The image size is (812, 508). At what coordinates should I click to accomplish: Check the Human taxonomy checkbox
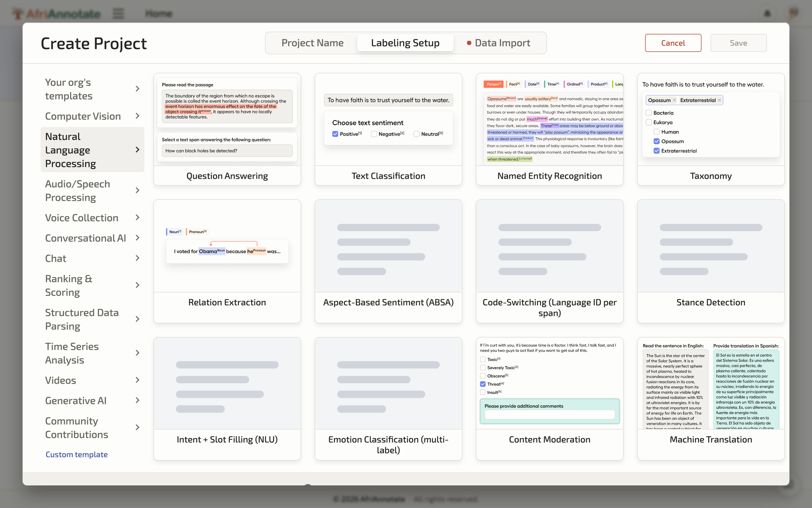pyautogui.click(x=657, y=132)
